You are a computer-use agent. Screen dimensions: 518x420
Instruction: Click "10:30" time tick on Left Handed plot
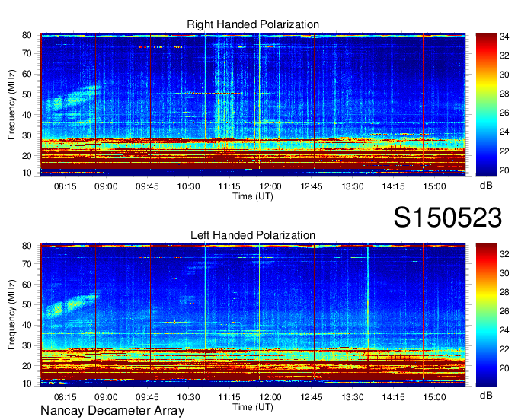coord(188,397)
